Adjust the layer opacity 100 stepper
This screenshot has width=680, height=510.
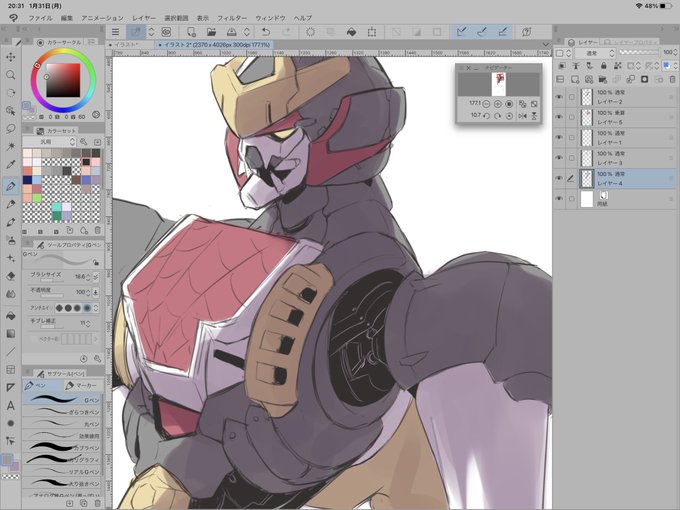click(x=675, y=52)
